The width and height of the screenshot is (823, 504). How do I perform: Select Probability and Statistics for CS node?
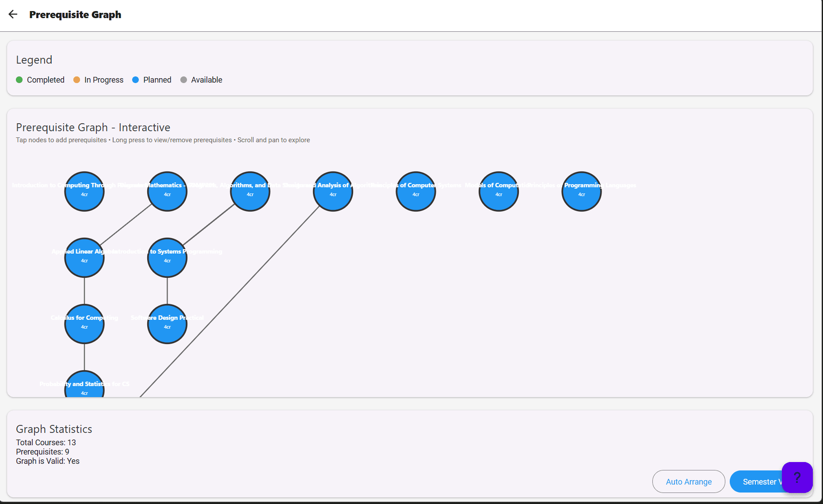84,387
